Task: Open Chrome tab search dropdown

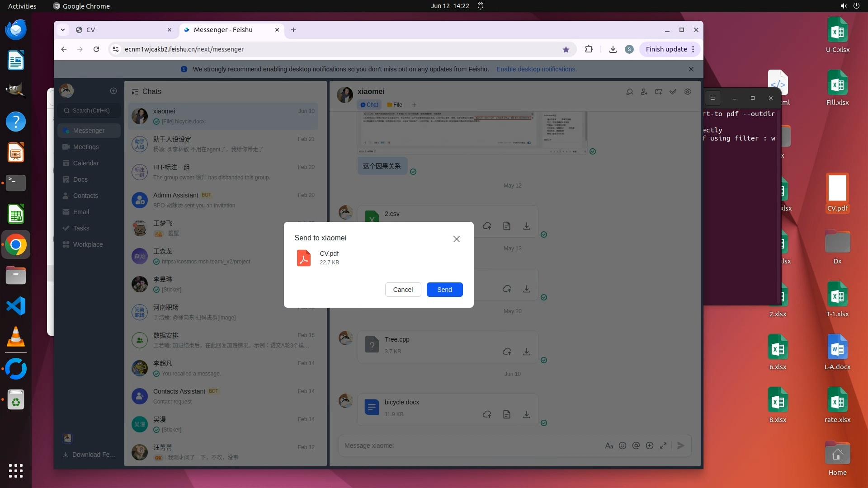Action: pyautogui.click(x=63, y=30)
